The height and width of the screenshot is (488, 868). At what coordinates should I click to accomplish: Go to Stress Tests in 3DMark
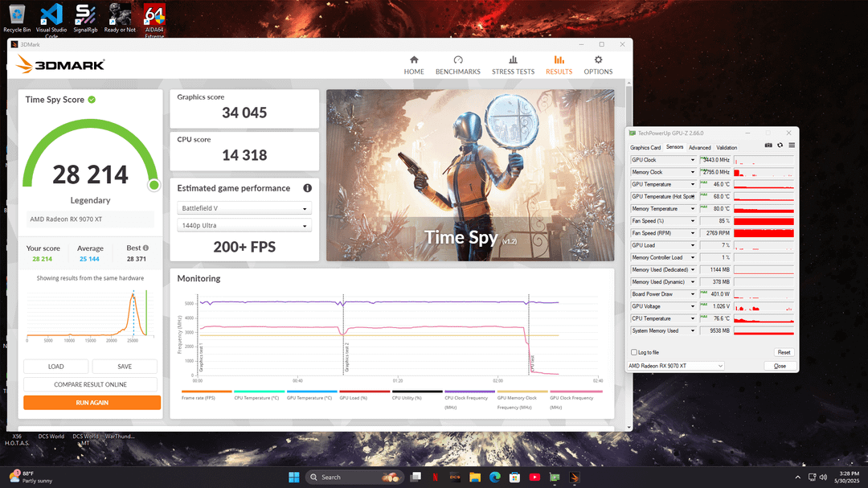[x=513, y=65]
